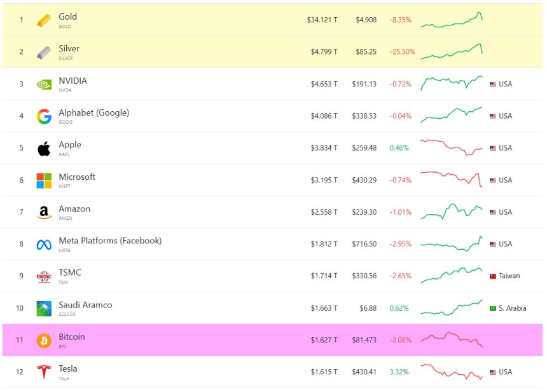Click the Bitcoin price trend sparkline
Viewport: 547px width, 392px height.
(451, 339)
